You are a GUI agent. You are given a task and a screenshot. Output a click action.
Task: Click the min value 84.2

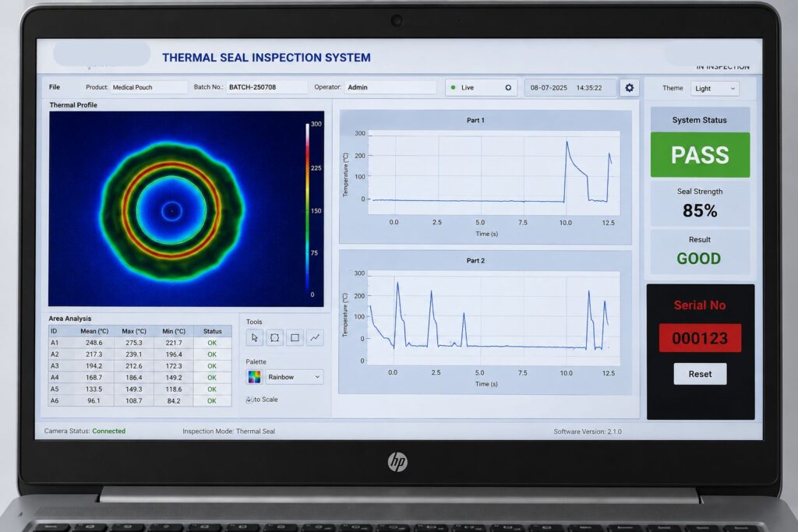click(174, 401)
